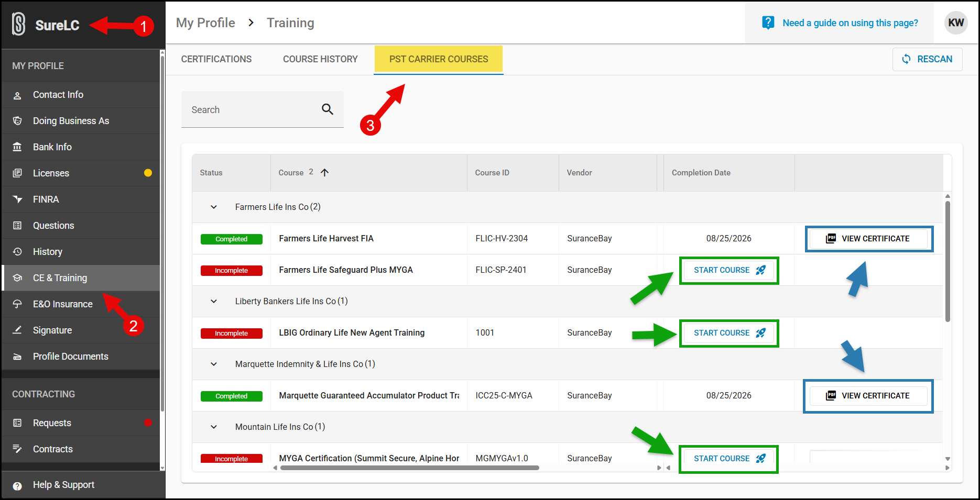Click the Doing Business As shield icon
Image resolution: width=980 pixels, height=500 pixels.
click(17, 121)
